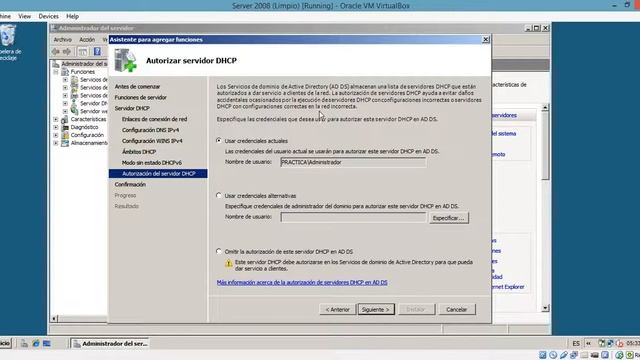
Task: Go to Antes de comenzar wizard step
Action: tap(137, 87)
